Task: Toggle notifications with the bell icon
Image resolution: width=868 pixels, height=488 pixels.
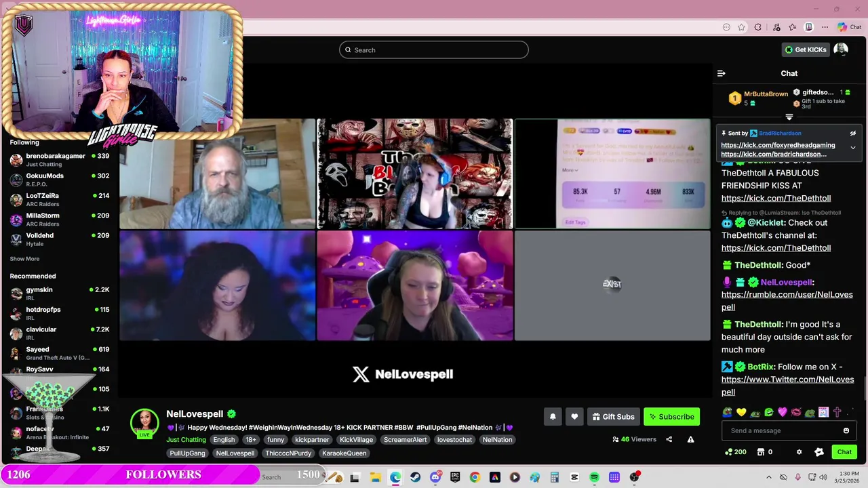Action: 553,417
